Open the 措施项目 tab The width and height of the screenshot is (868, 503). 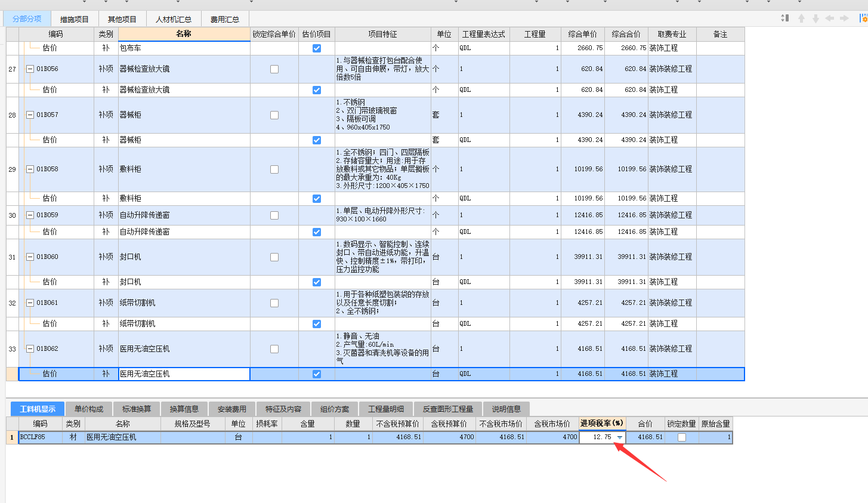75,19
